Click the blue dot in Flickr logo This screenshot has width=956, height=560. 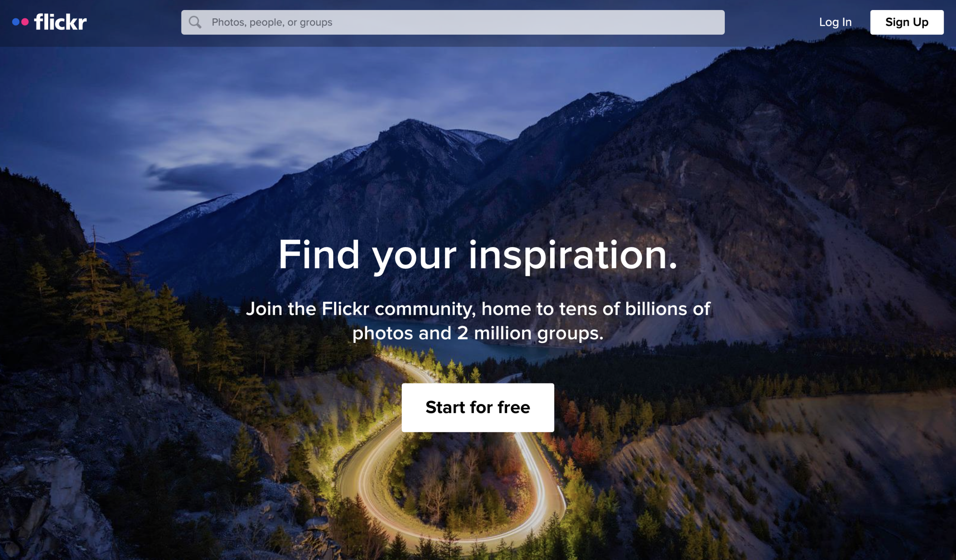[16, 22]
